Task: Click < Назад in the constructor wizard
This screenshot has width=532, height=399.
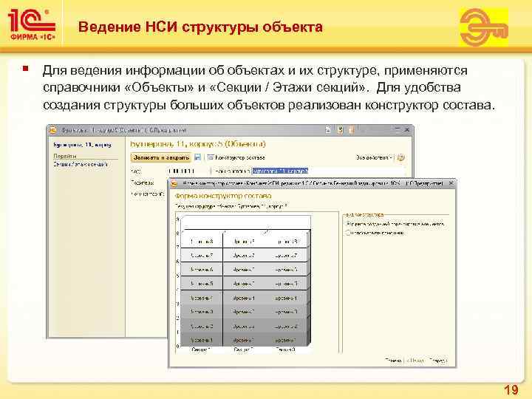Action: coord(415,361)
